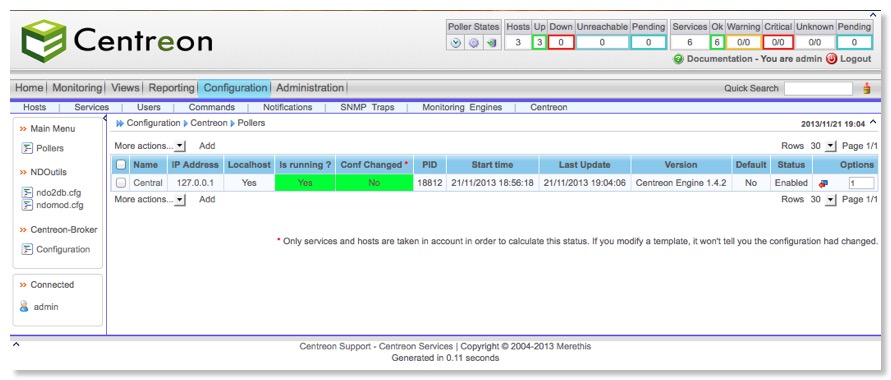
Task: Open the Home main tab
Action: pos(29,88)
